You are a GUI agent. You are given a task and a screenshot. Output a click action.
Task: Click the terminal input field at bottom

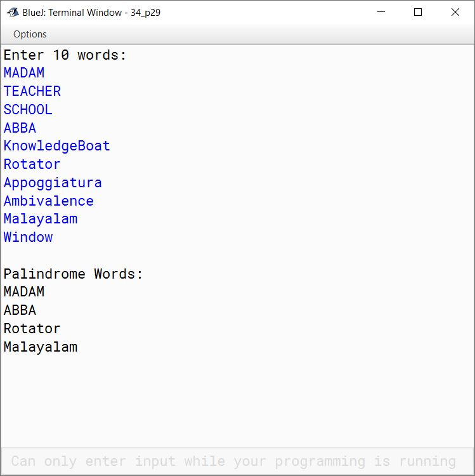pos(237,461)
